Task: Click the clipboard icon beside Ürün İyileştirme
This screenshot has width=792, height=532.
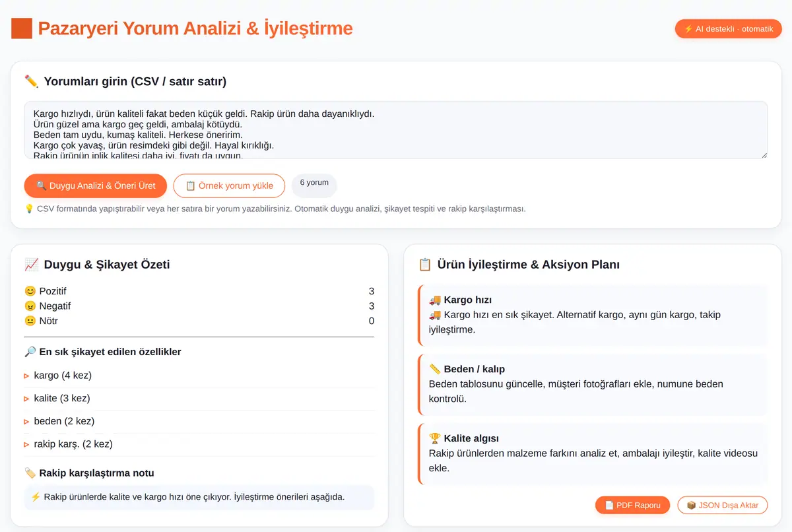Action: [x=425, y=265]
